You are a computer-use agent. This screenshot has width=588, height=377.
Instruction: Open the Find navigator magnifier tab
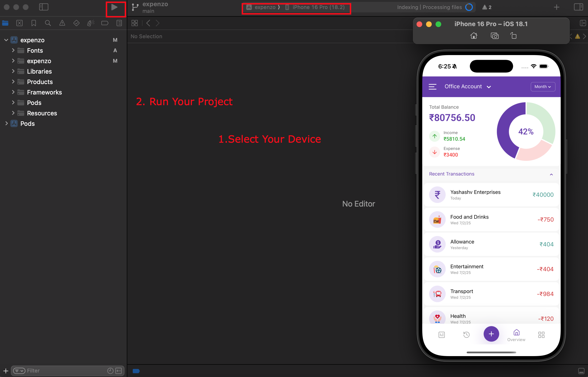click(x=48, y=23)
